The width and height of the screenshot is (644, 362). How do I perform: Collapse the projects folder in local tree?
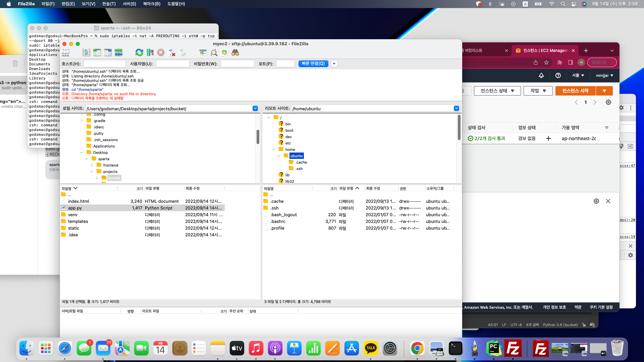pyautogui.click(x=92, y=172)
